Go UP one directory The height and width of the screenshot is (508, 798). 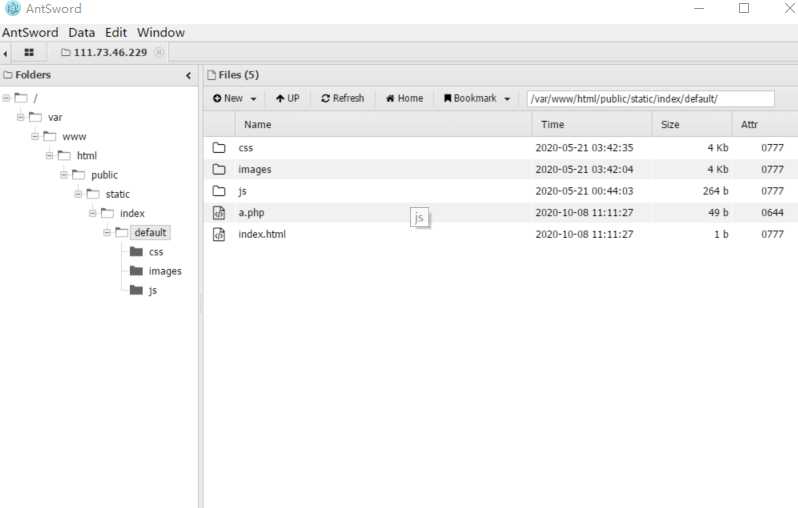288,98
